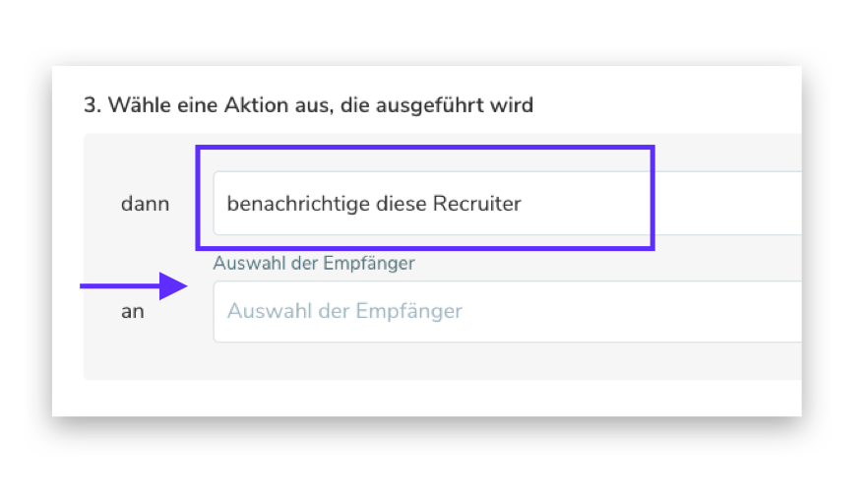
Task: Click the grey panel area below the recipient field
Action: click(x=443, y=360)
